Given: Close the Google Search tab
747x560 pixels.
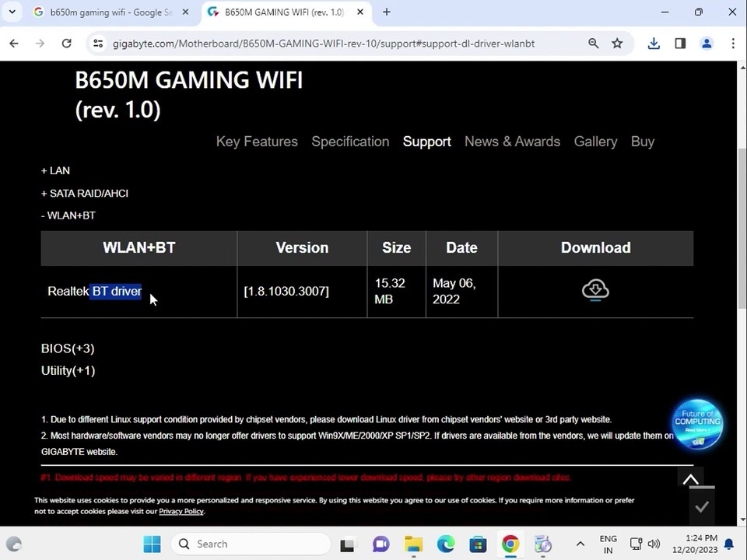Looking at the screenshot, I should tap(185, 12).
